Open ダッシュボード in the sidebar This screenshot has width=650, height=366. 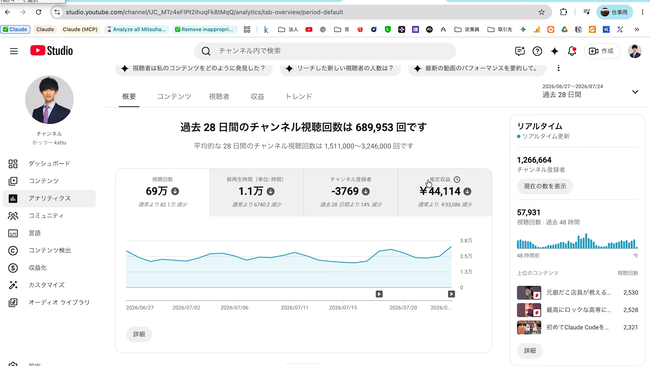49,164
